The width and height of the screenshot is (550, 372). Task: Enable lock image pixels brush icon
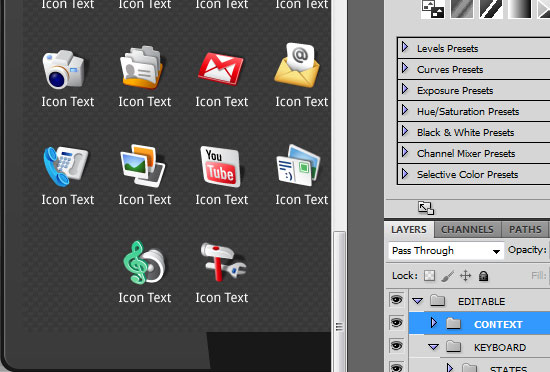(448, 276)
